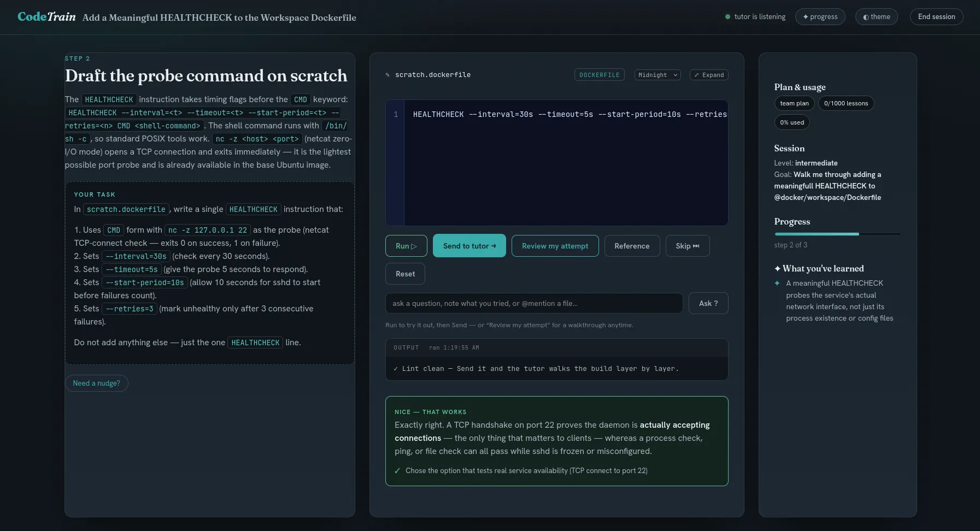Viewport: 980px width, 531px height.
Task: Click the nc -z 127.0.0.1 22 code snippet
Action: point(208,230)
